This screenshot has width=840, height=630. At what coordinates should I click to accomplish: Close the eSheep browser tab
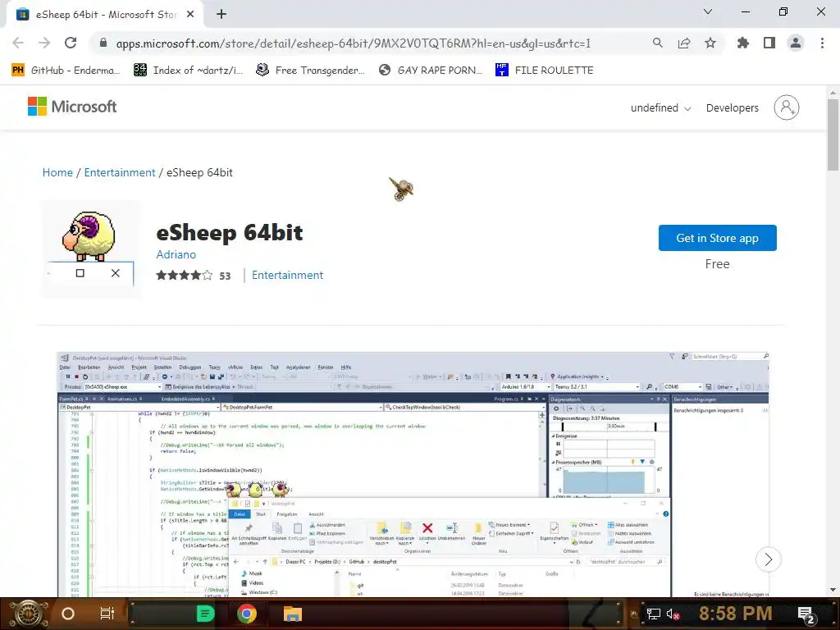coord(190,15)
